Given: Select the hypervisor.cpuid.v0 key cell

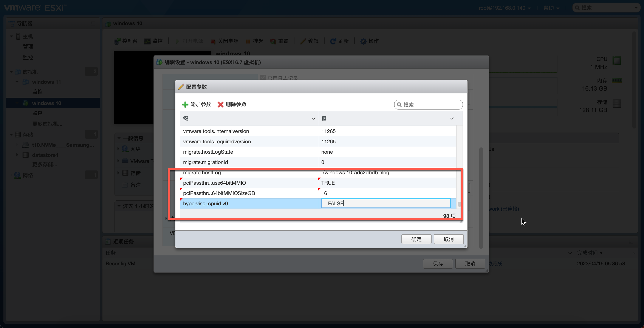Looking at the screenshot, I should (x=249, y=204).
